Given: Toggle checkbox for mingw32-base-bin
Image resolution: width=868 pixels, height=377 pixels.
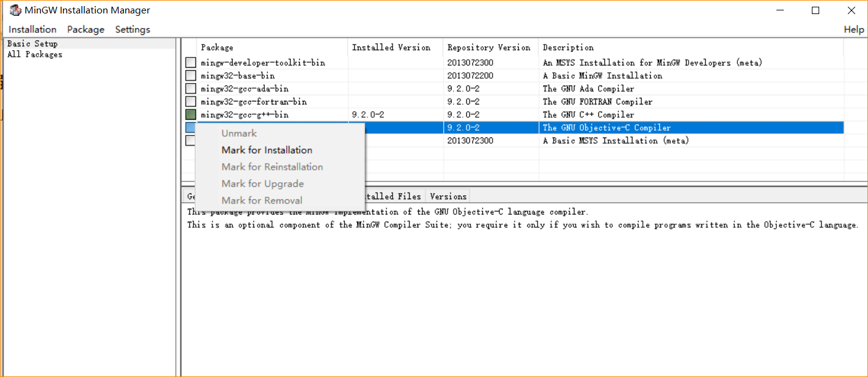Looking at the screenshot, I should 191,75.
